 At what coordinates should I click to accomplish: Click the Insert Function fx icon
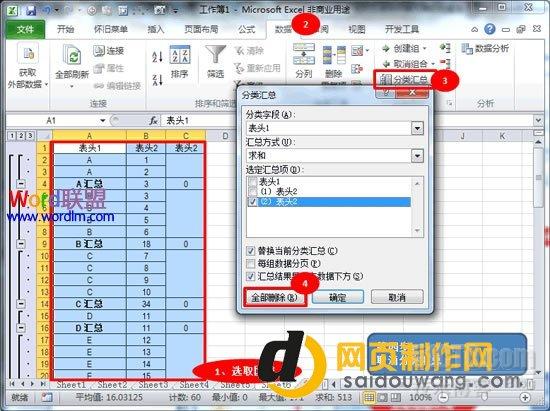pyautogui.click(x=153, y=121)
